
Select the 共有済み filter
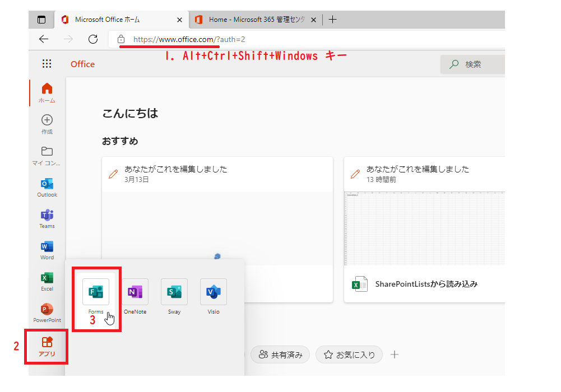click(280, 354)
